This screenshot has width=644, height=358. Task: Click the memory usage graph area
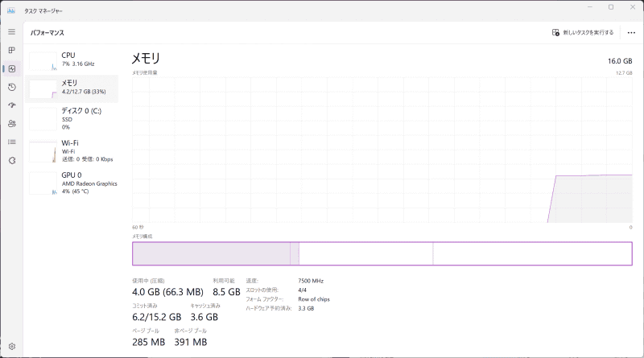(382, 150)
